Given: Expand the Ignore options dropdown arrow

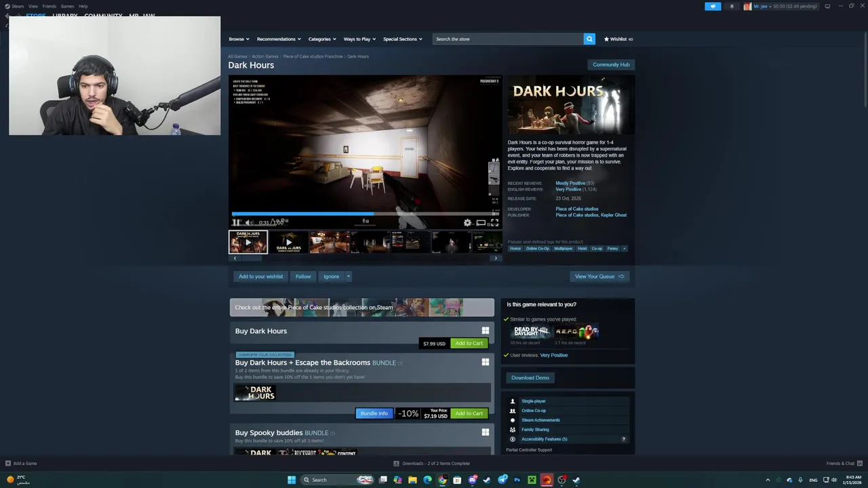Looking at the screenshot, I should [x=348, y=277].
